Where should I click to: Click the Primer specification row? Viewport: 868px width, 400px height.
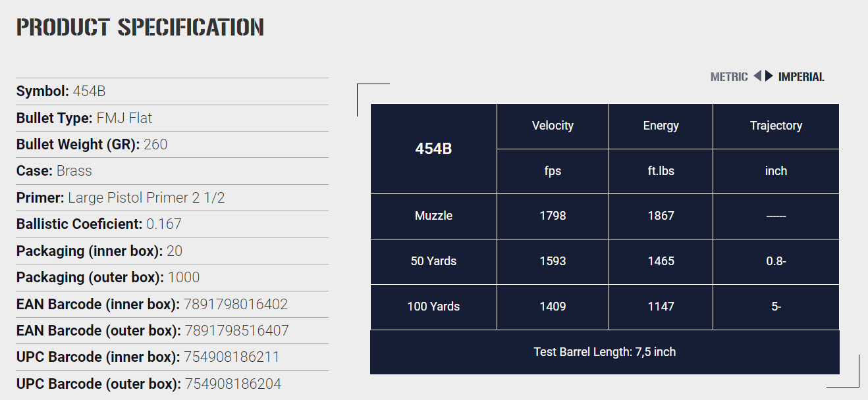point(172,197)
